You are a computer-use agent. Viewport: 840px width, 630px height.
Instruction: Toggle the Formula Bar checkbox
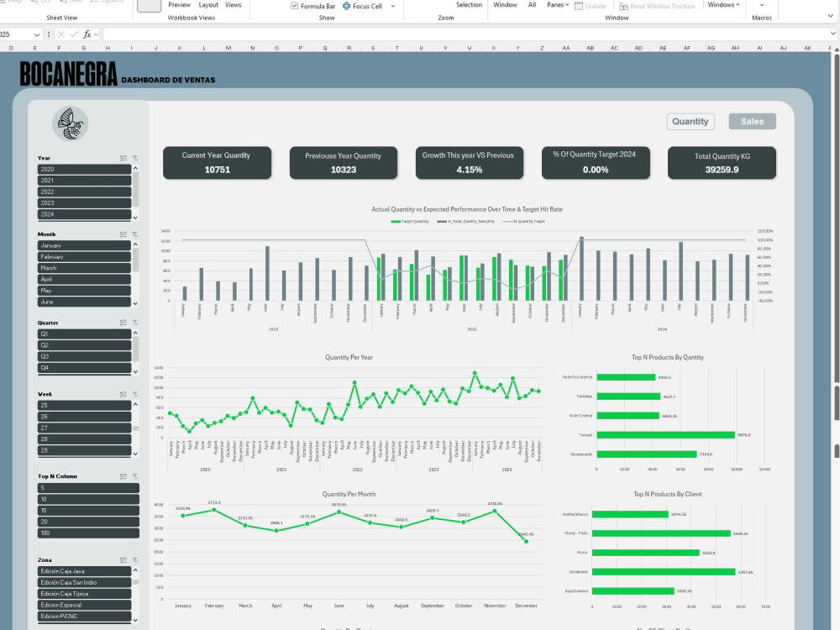coord(295,6)
